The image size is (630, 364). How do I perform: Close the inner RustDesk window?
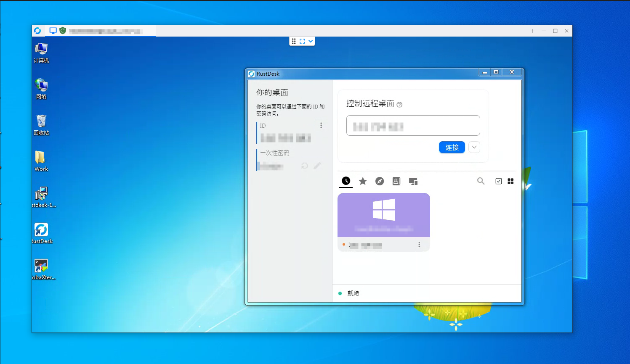(512, 72)
